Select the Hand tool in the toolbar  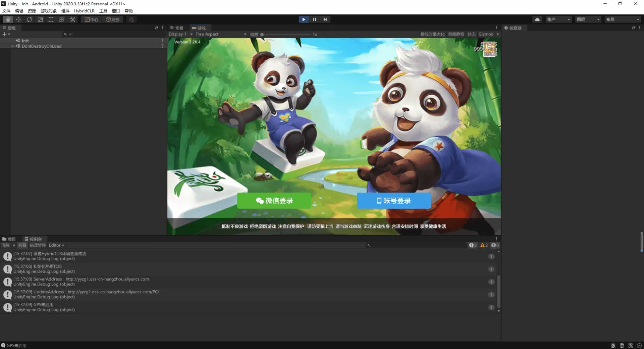click(8, 19)
